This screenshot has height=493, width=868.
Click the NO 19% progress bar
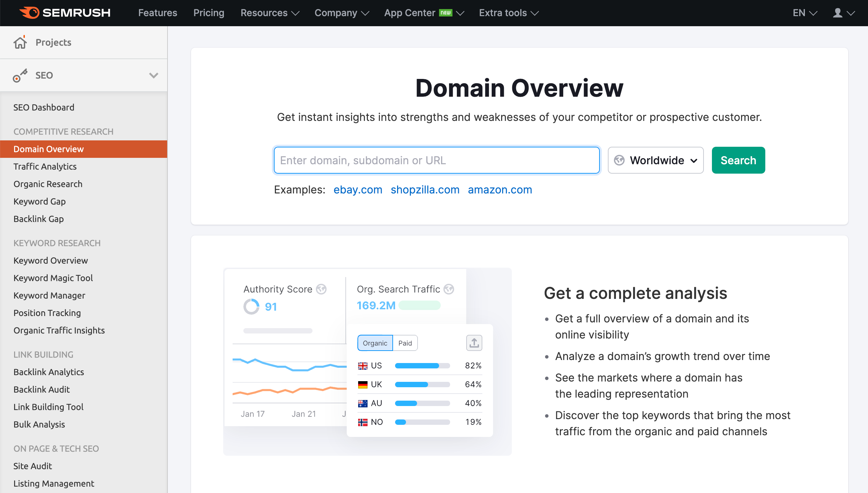(422, 422)
